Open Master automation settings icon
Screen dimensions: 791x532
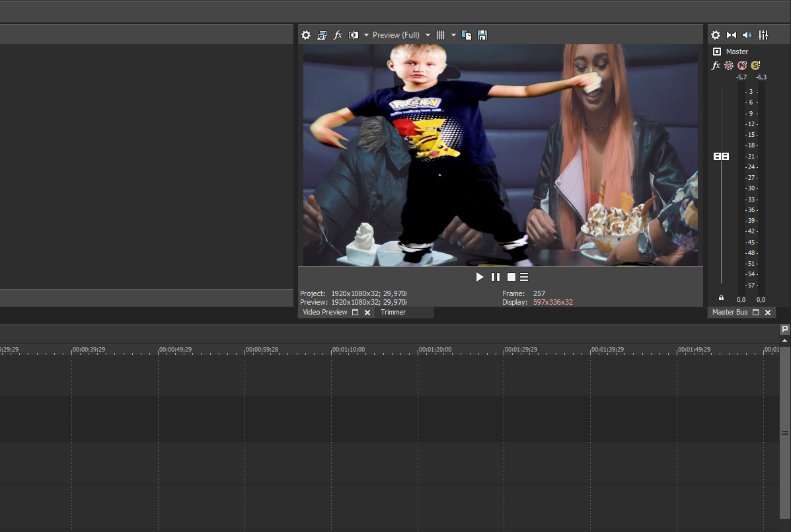pos(729,65)
